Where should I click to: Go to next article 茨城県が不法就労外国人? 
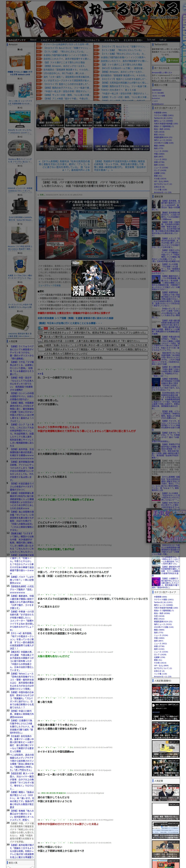tap(120, 166)
